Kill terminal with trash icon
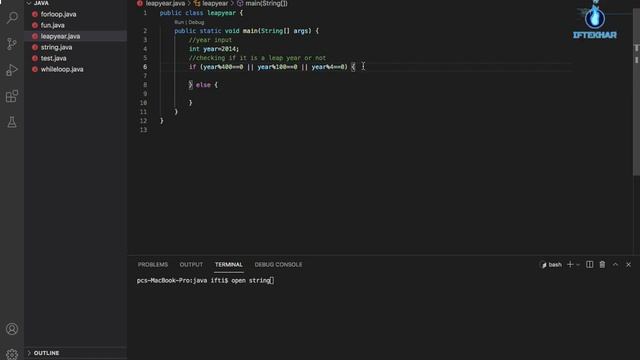The image size is (640, 360). click(x=602, y=264)
